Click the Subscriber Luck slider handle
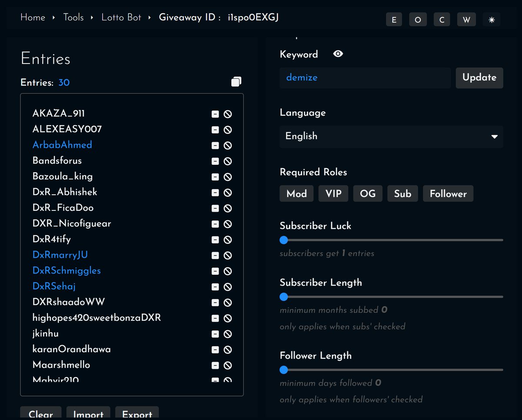Screen dimensions: 522x420 click(284, 240)
